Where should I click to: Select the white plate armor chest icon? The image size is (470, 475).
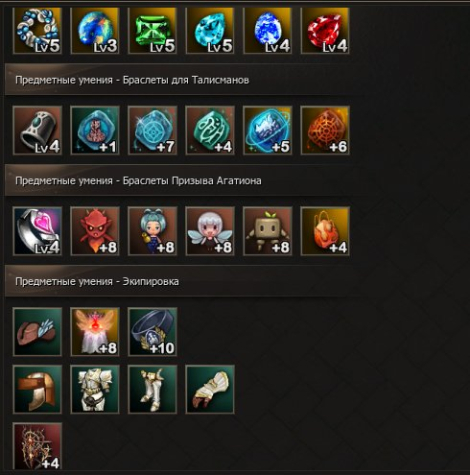pos(95,389)
